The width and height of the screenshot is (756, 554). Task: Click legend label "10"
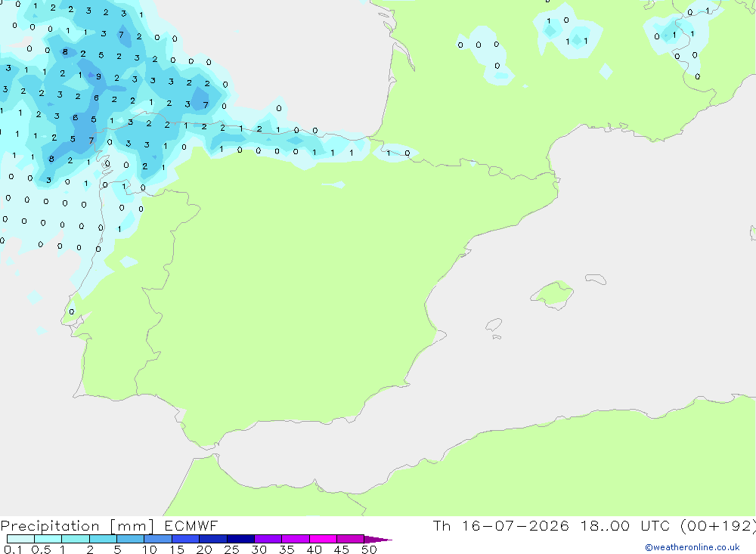pos(150,549)
